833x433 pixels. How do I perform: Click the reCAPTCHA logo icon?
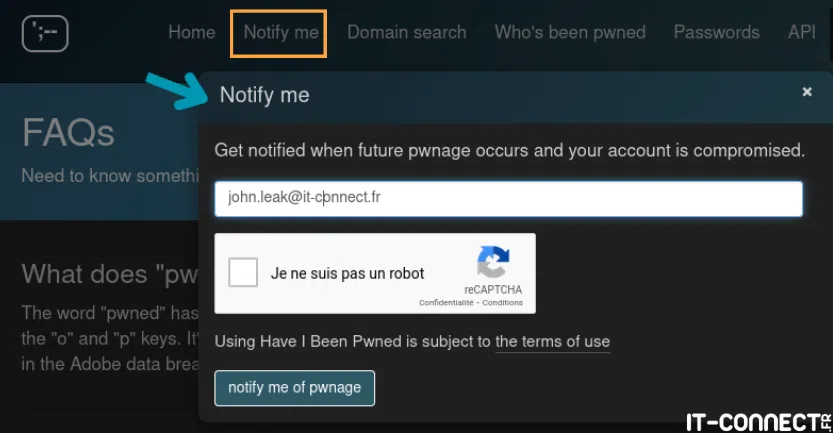point(493,263)
